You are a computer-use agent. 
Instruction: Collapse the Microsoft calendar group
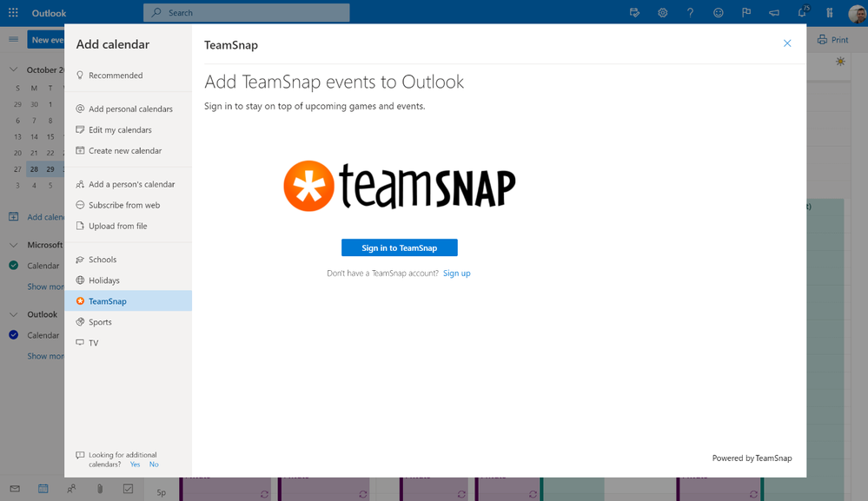(14, 245)
